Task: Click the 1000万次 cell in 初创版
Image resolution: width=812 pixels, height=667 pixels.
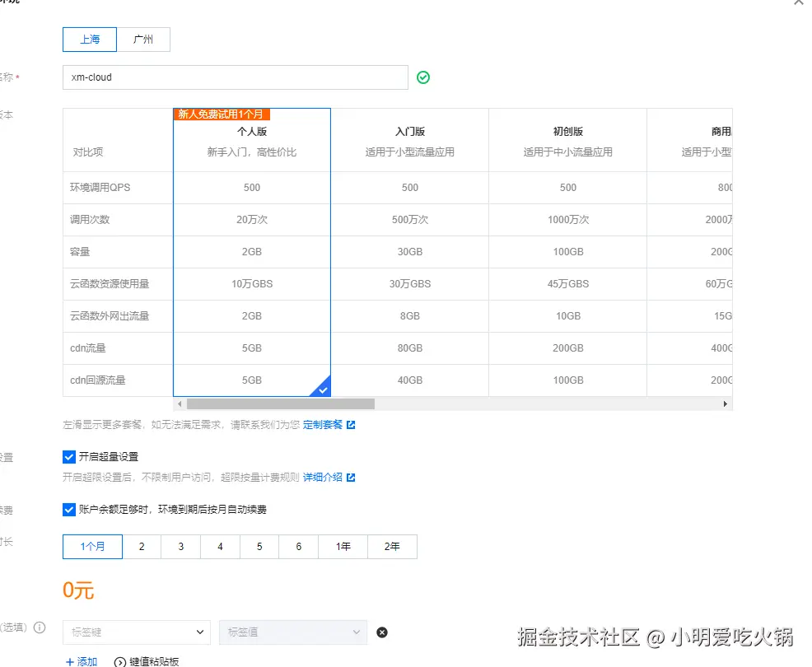Action: (567, 220)
